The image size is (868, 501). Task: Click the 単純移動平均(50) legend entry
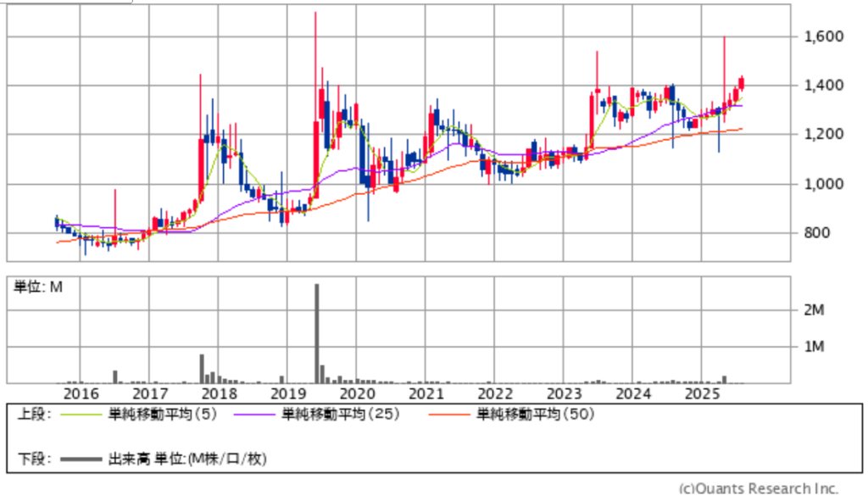coord(536,414)
